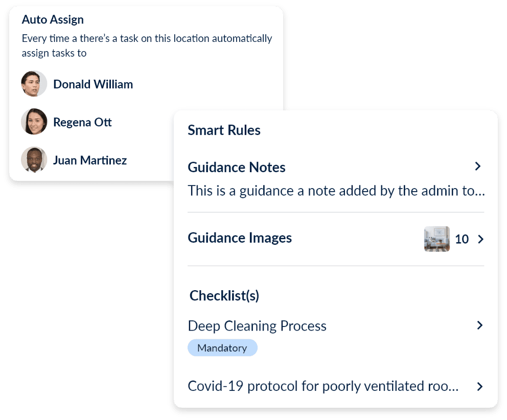Open the Guidance Notes section title
The height and width of the screenshot is (420, 507).
237,167
